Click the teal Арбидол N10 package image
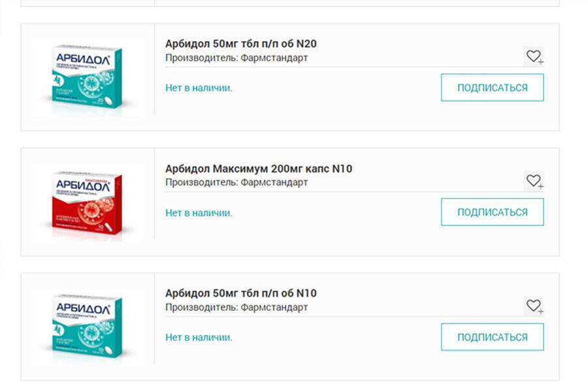This screenshot has height=392, width=588. [88, 327]
